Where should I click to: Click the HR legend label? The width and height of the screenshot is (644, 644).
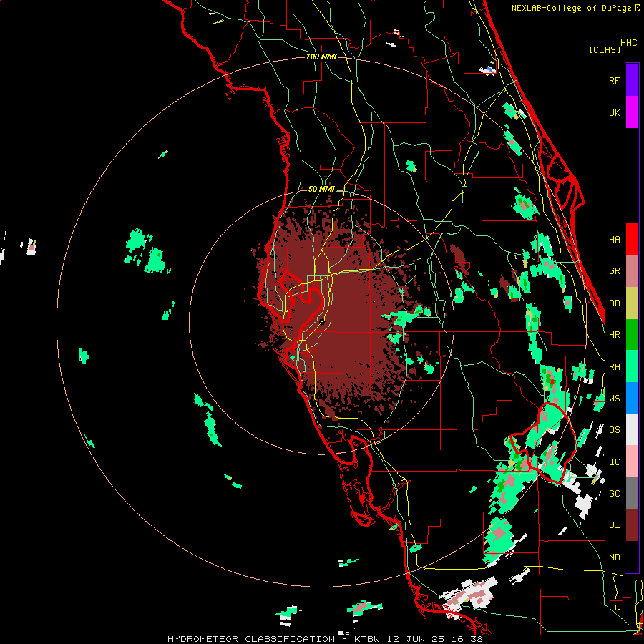click(614, 335)
